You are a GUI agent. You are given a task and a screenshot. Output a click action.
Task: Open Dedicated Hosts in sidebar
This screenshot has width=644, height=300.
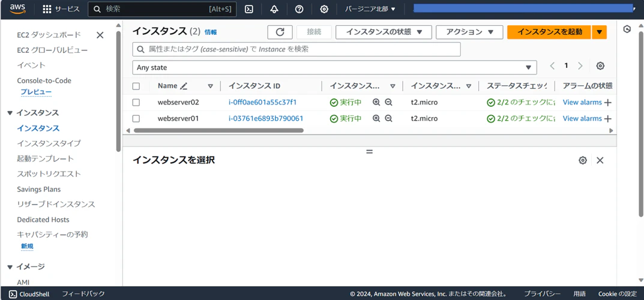[x=43, y=220]
